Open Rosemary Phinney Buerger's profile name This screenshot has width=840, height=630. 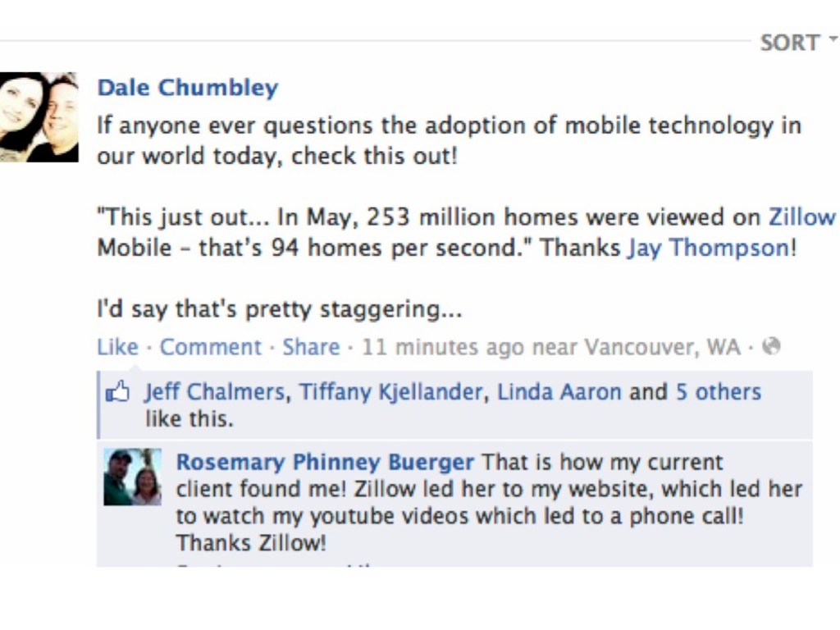[325, 462]
